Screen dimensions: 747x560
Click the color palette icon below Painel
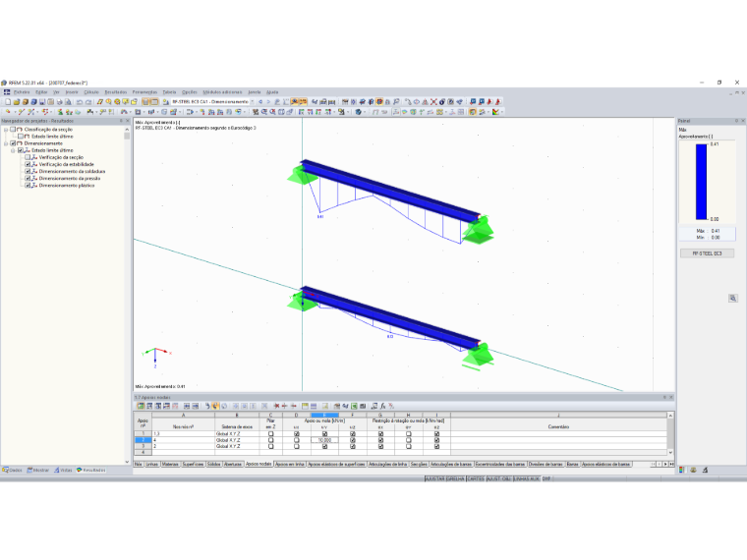tap(682, 470)
